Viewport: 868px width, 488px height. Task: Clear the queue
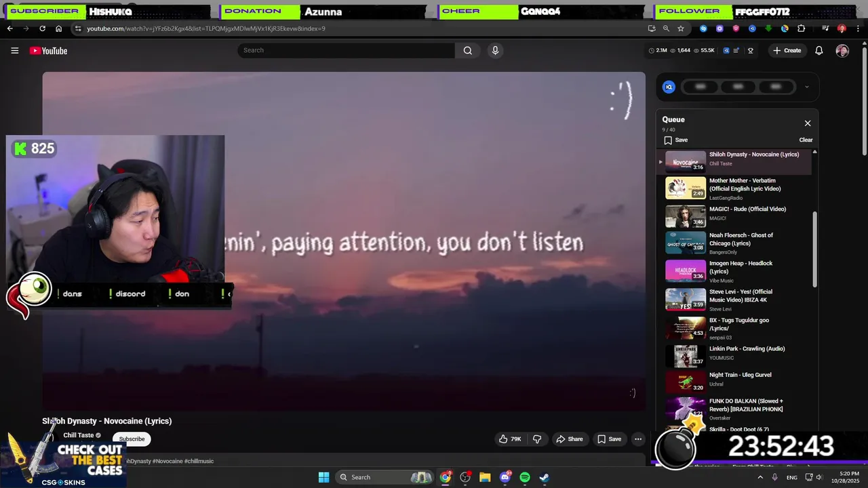click(806, 140)
